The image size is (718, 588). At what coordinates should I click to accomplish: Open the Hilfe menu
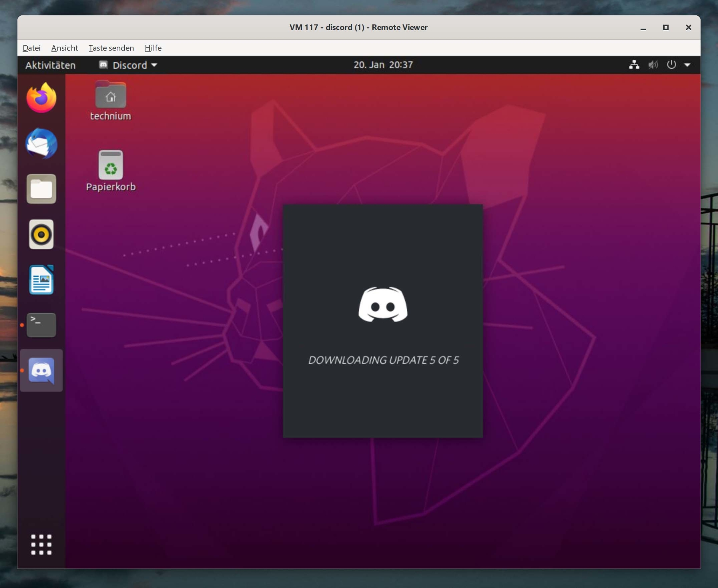[153, 48]
